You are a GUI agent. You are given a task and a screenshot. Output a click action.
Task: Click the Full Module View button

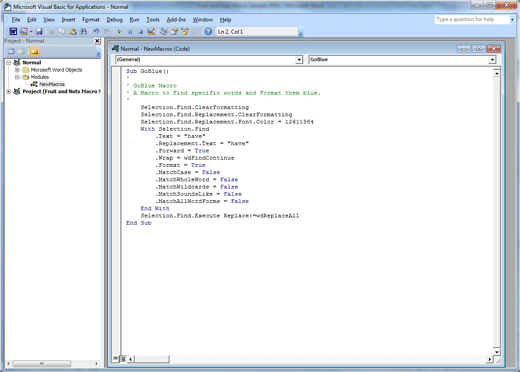122,359
